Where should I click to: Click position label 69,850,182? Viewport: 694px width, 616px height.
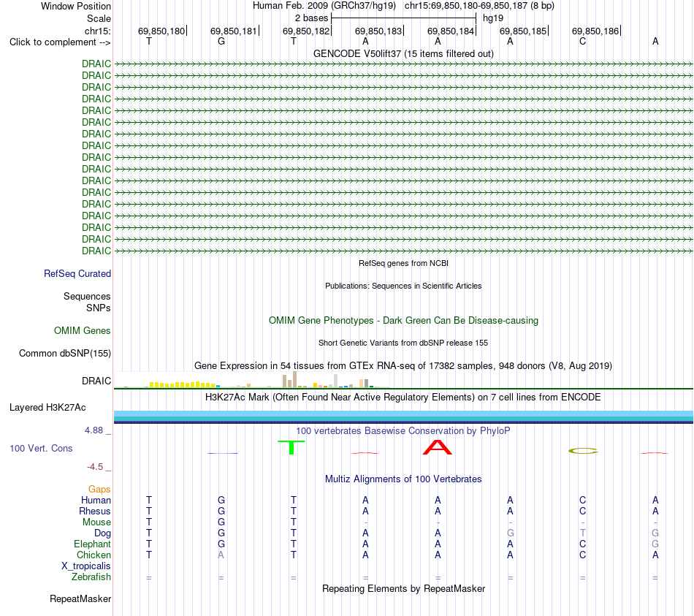(x=306, y=31)
